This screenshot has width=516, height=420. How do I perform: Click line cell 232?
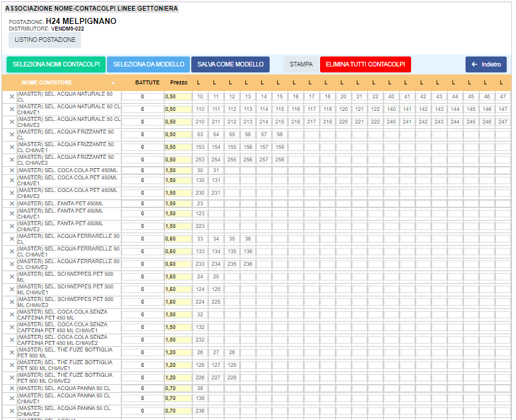200,340
